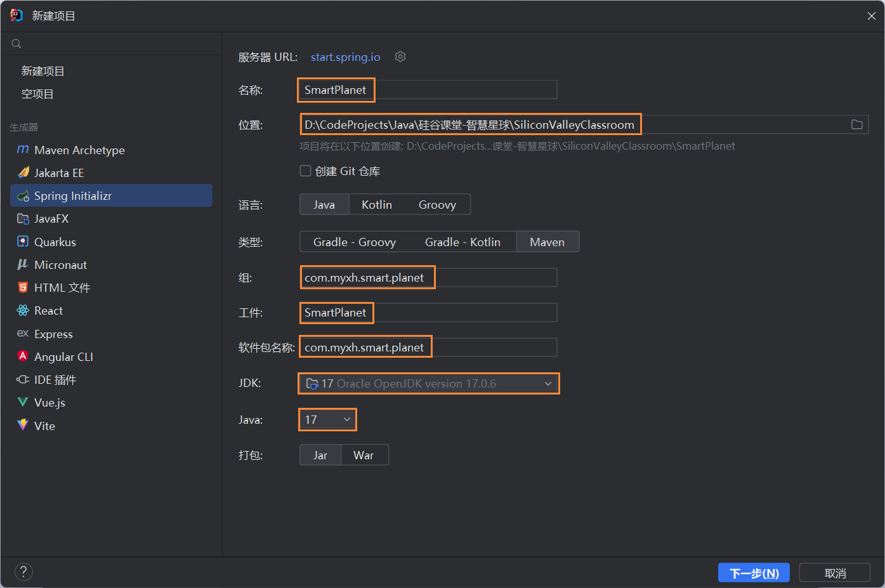The width and height of the screenshot is (885, 588).
Task: Select Kotlin as the language
Action: pyautogui.click(x=377, y=204)
